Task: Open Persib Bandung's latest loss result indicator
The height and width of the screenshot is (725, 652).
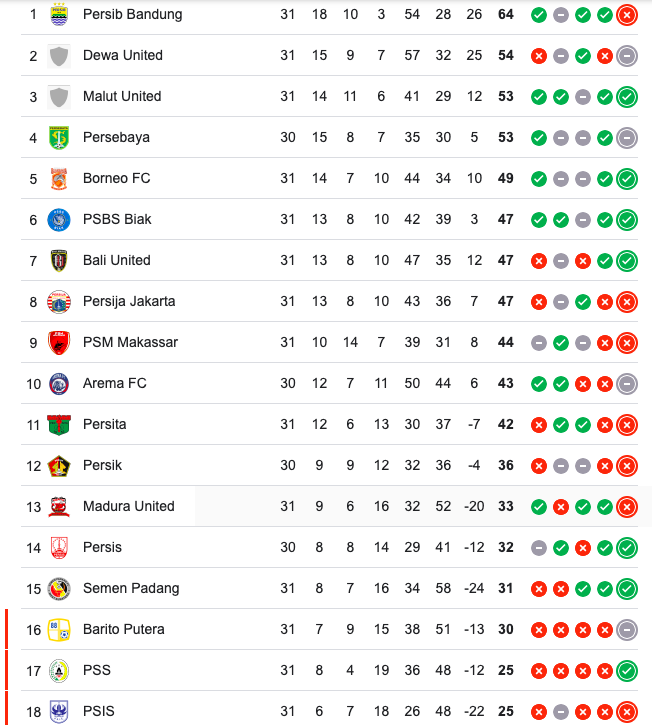Action: [x=627, y=15]
